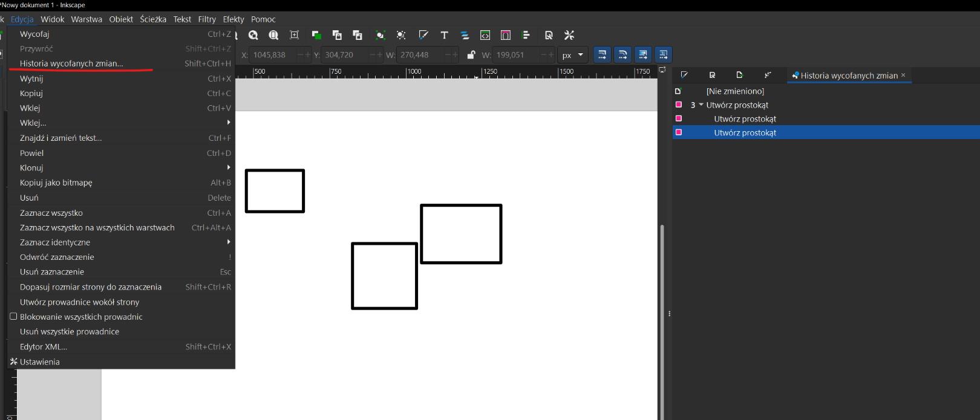Image resolution: width=980 pixels, height=420 pixels.
Task: Open the Layers and Objects icon
Action: (x=465, y=35)
